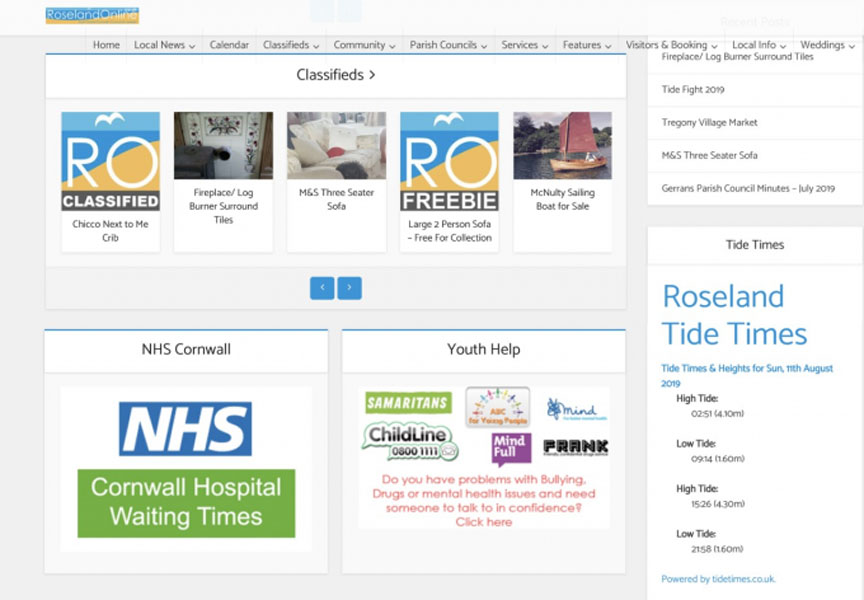The height and width of the screenshot is (600, 864).
Task: Click the ChildLine logo
Action: click(x=411, y=442)
